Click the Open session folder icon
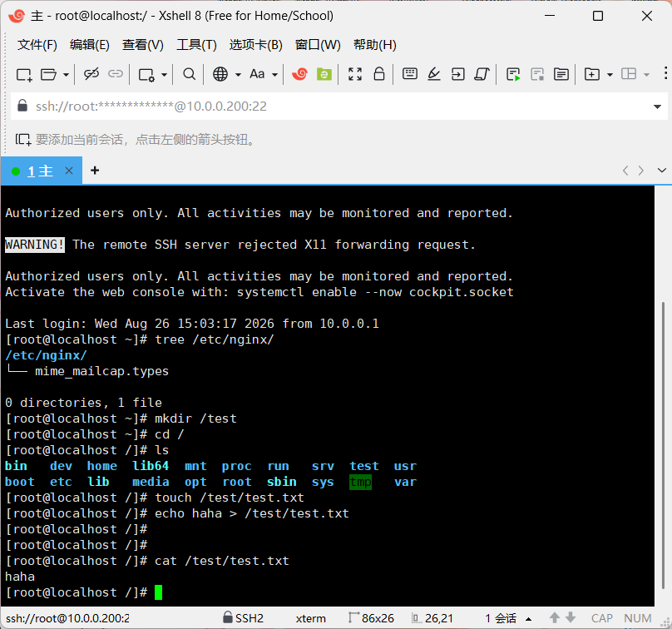This screenshot has width=672, height=629. (x=48, y=75)
